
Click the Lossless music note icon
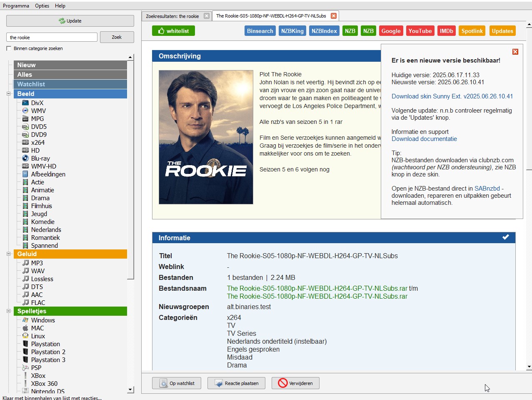(x=25, y=279)
